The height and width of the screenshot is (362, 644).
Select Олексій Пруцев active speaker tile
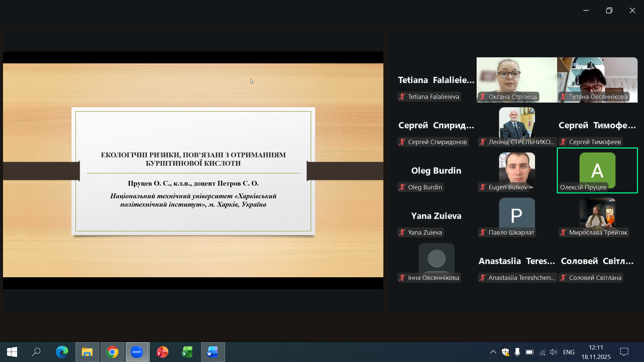(597, 170)
